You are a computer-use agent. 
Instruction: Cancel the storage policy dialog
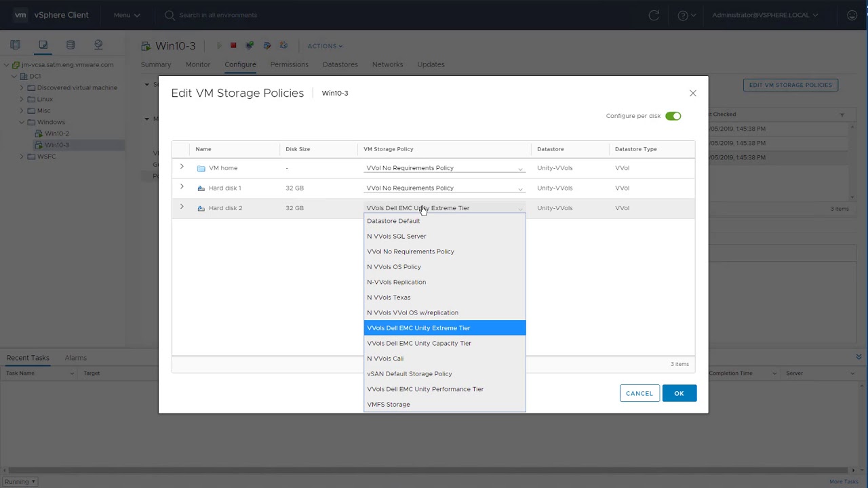(639, 393)
